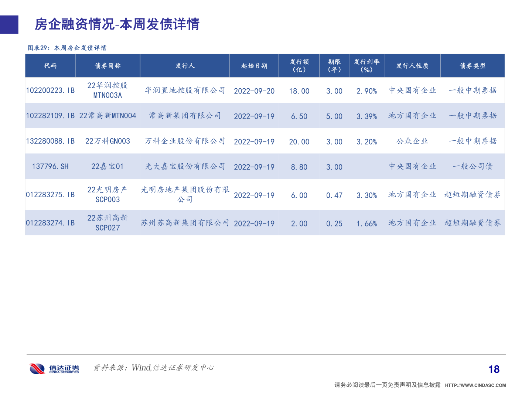The height and width of the screenshot is (399, 532).
Task: Click bond code 137796.SH
Action: tap(50, 166)
